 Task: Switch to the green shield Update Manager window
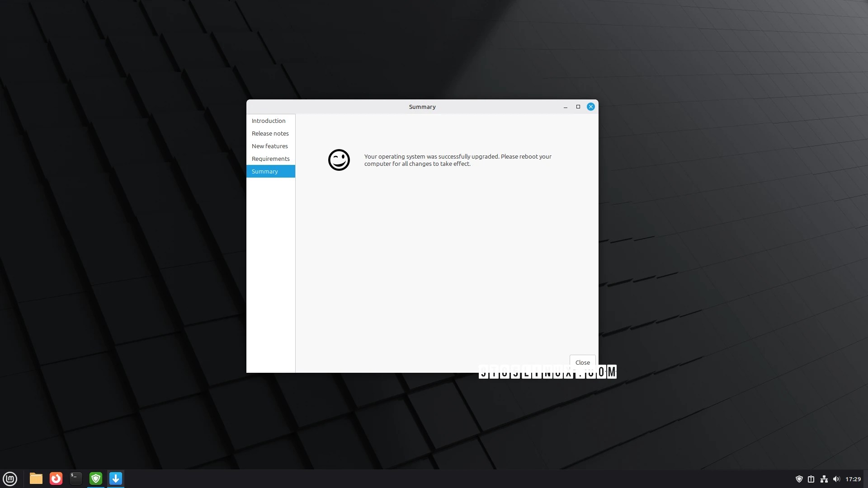(96, 479)
